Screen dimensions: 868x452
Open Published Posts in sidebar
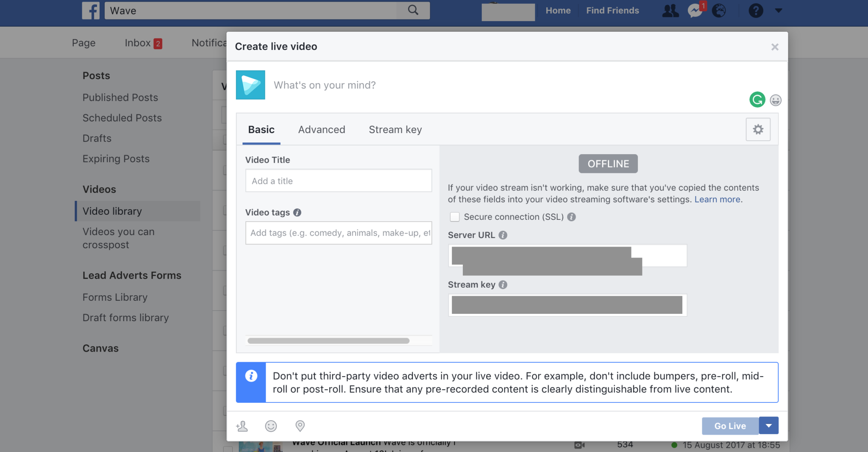coord(120,97)
